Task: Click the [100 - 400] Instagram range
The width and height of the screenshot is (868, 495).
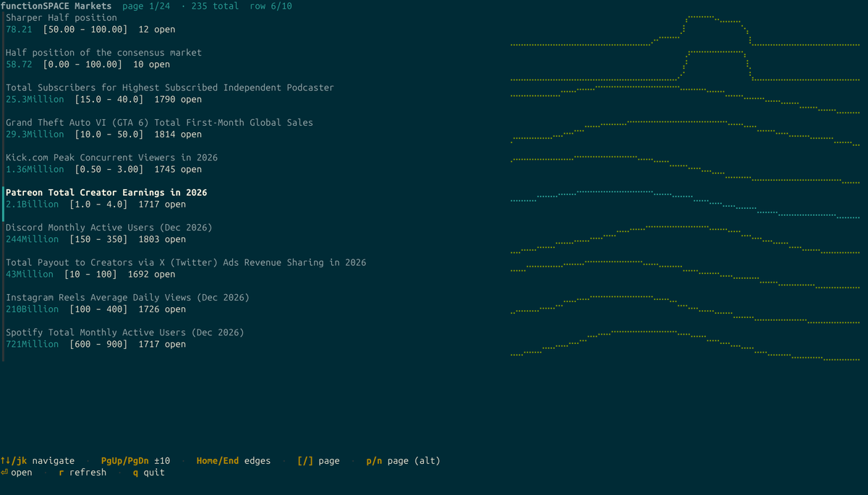Action: (98, 309)
